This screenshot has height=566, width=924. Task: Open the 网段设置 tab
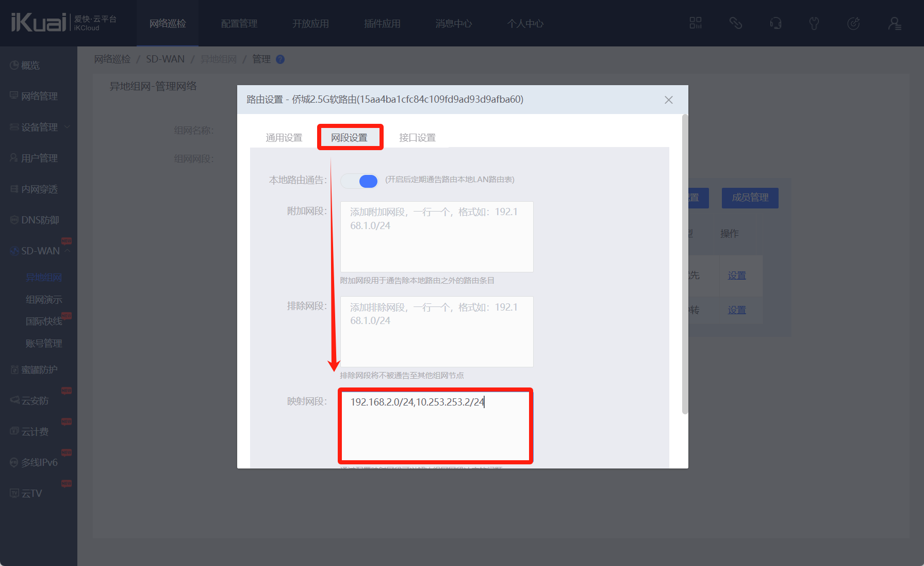pos(350,138)
